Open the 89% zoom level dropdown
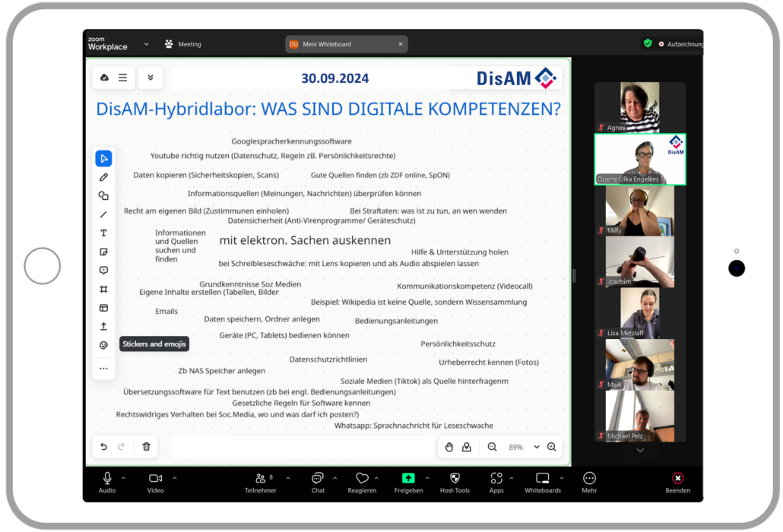The height and width of the screenshot is (532, 783). [x=536, y=447]
